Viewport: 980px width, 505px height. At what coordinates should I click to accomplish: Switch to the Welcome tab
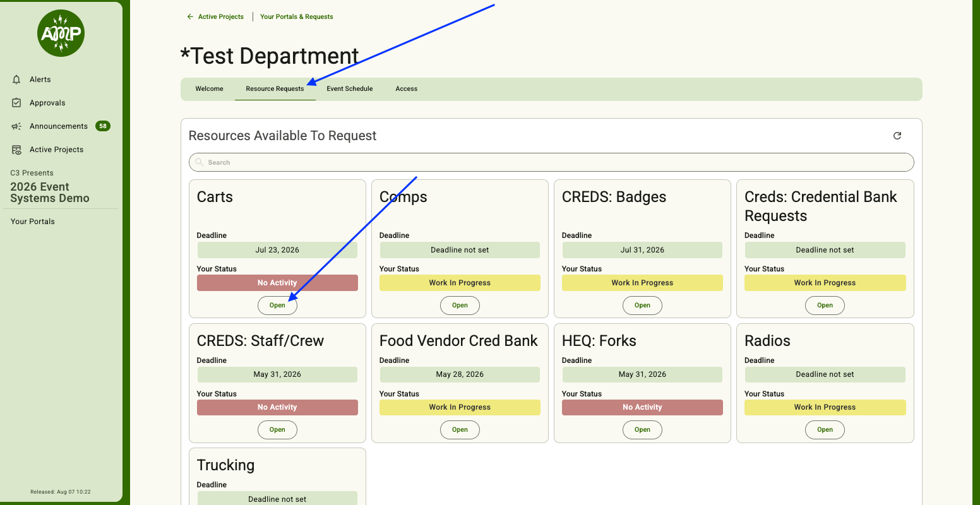point(209,89)
